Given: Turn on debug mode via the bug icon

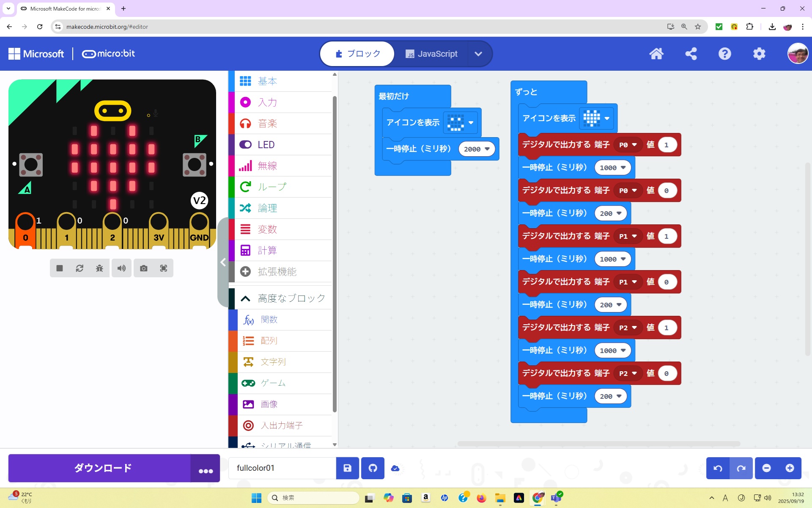Looking at the screenshot, I should click(x=99, y=268).
